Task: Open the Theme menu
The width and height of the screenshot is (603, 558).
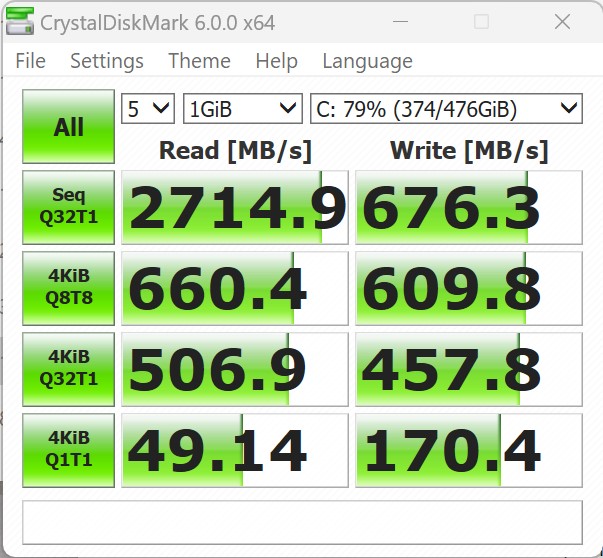Action: coord(199,61)
